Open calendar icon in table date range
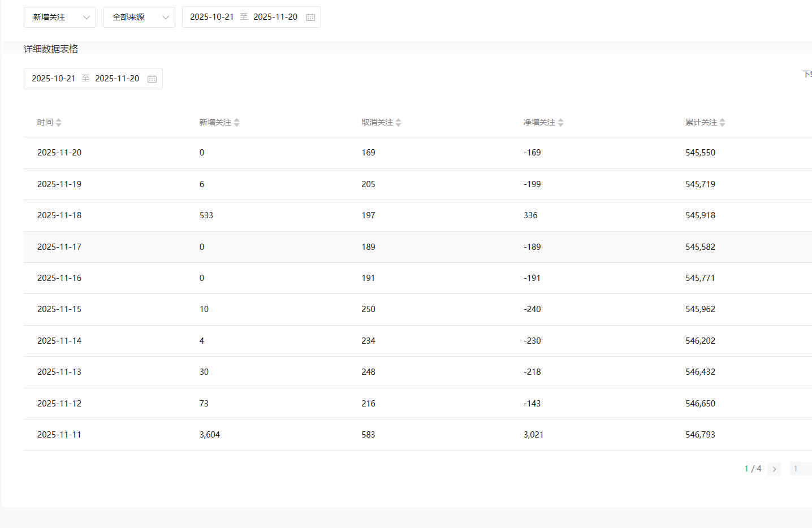This screenshot has height=528, width=812. [x=152, y=79]
